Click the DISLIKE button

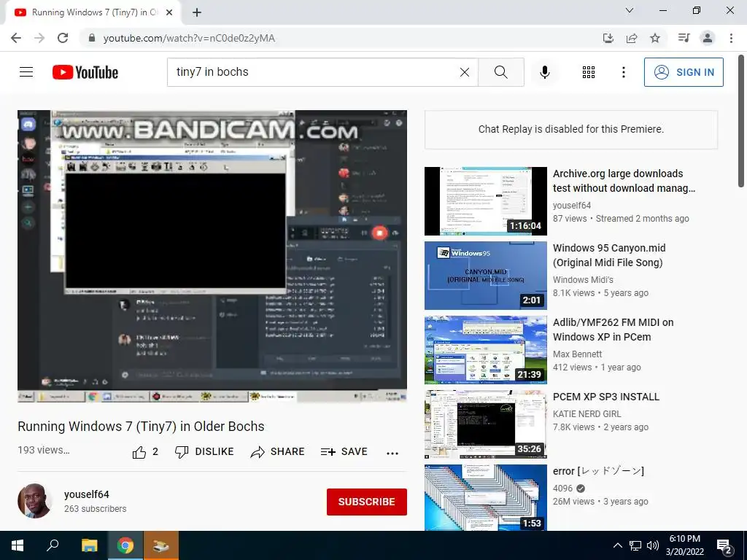tap(204, 452)
